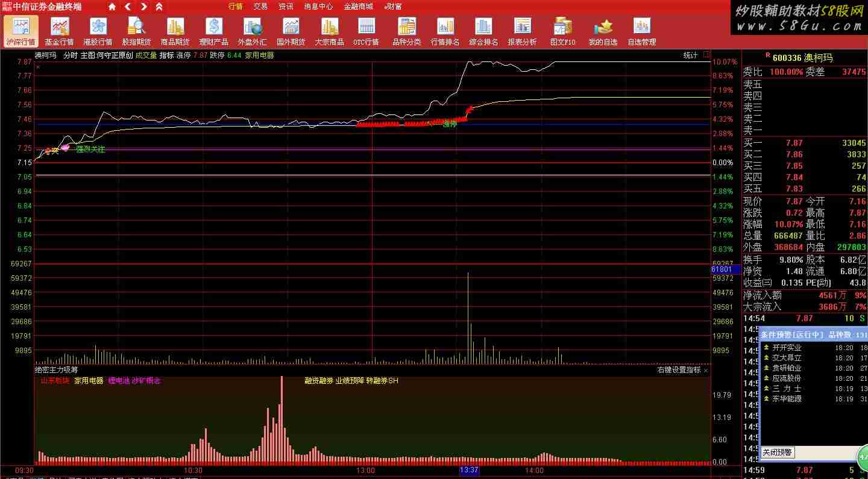
Task: Open 自选管理 watchlist manager
Action: 642,31
